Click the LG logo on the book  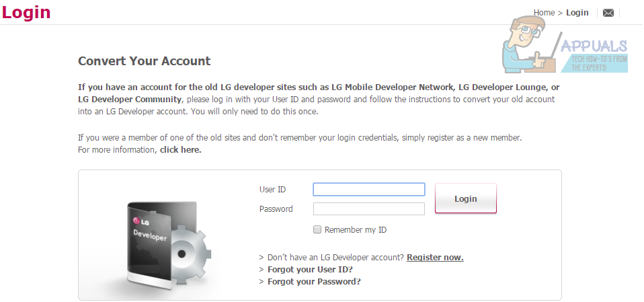141,220
